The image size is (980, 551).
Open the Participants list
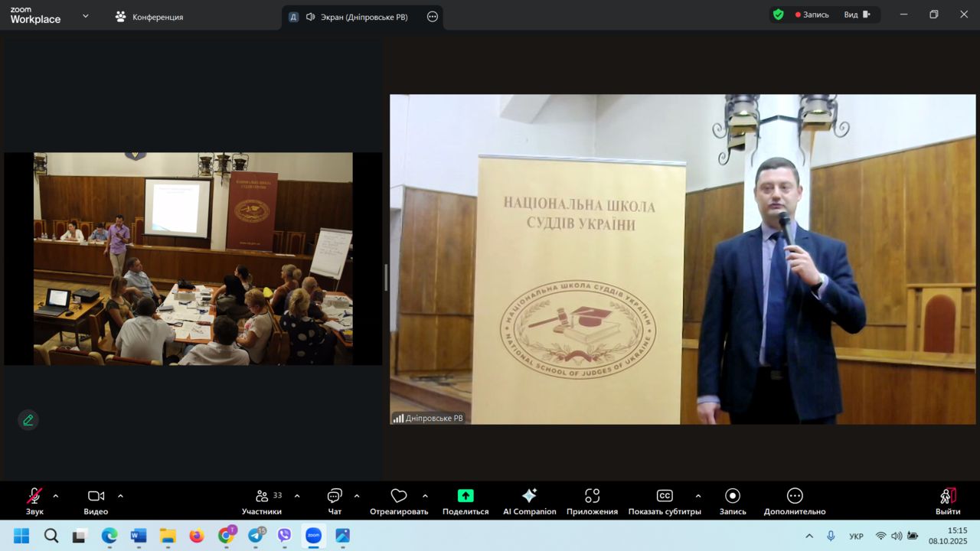(262, 501)
